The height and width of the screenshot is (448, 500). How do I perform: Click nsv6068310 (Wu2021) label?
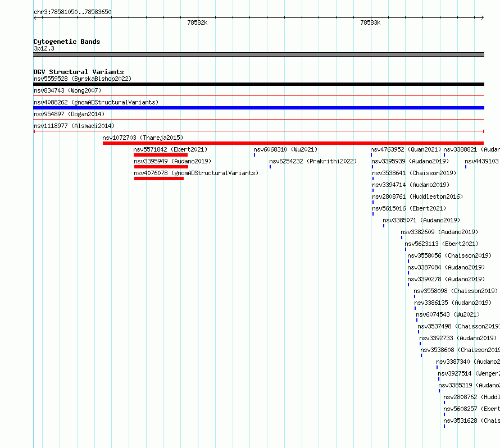(285, 149)
